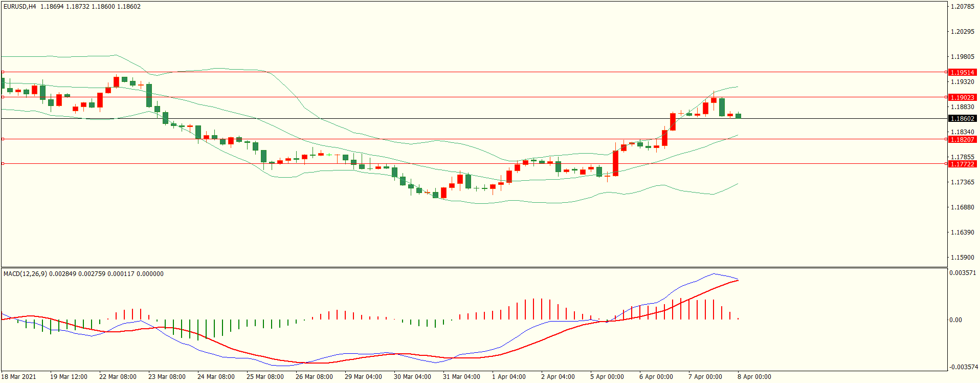980x383 pixels.
Task: Click the 1.18207 price level label
Action: click(962, 139)
